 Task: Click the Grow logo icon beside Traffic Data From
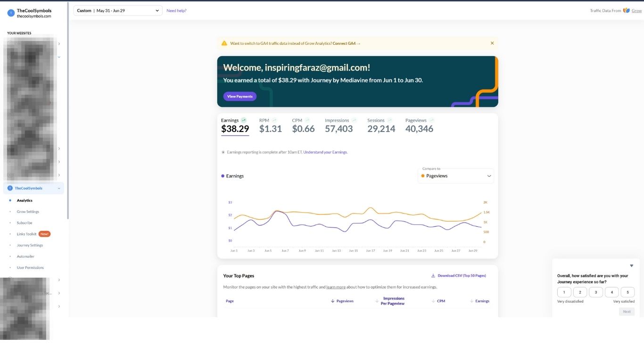pos(626,10)
